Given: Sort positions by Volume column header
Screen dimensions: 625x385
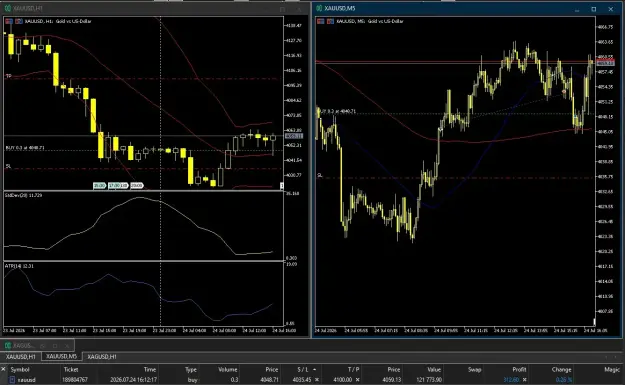Looking at the screenshot, I should pyautogui.click(x=228, y=369).
